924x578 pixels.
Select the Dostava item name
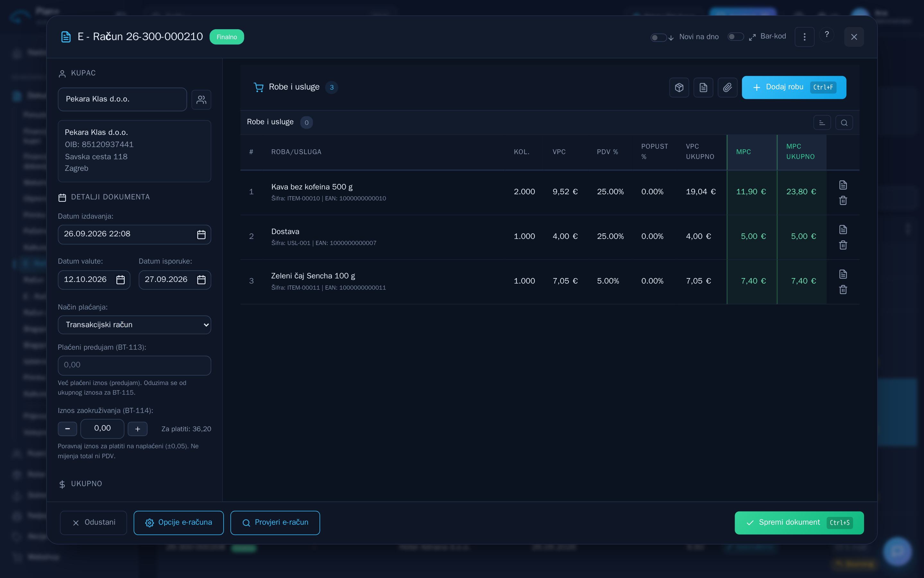[x=285, y=232]
